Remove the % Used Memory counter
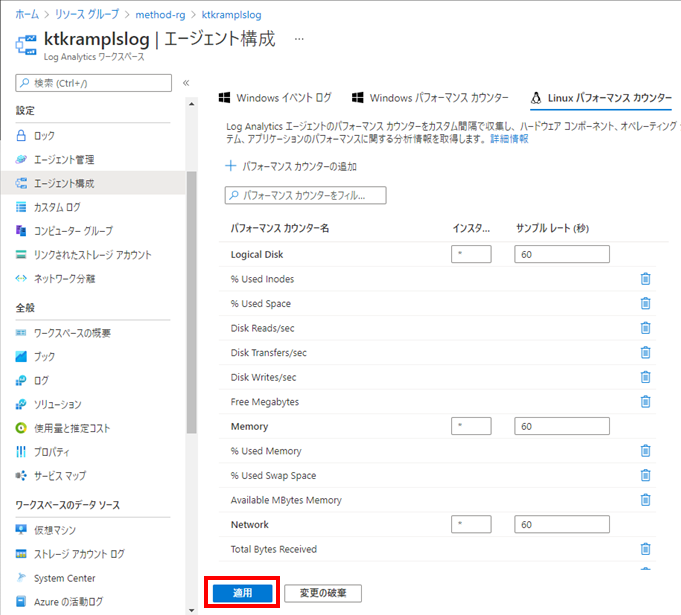The image size is (681, 615). pos(645,451)
